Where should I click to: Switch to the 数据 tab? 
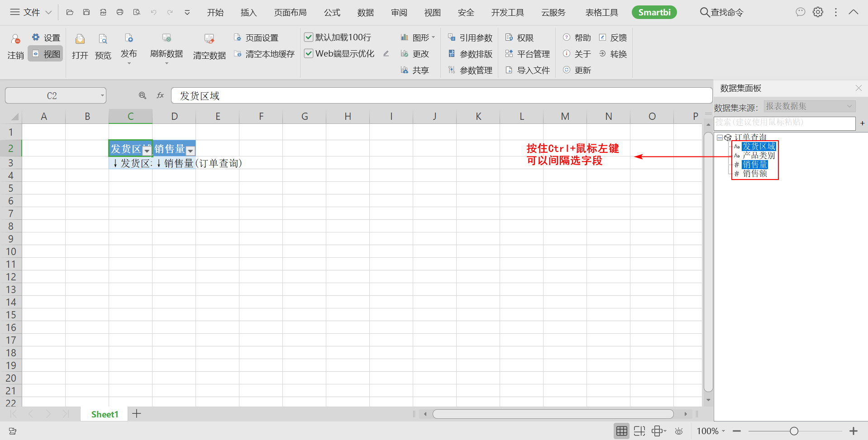(x=366, y=12)
